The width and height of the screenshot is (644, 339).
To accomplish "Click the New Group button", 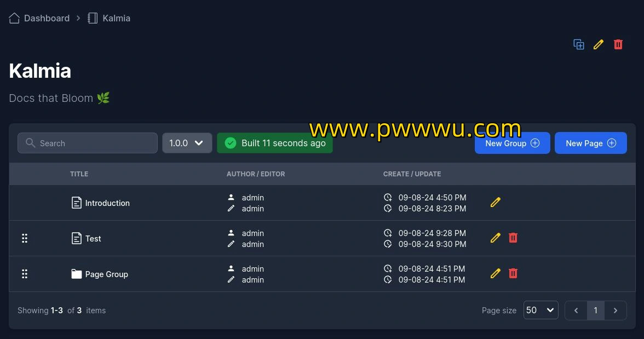I will (512, 143).
